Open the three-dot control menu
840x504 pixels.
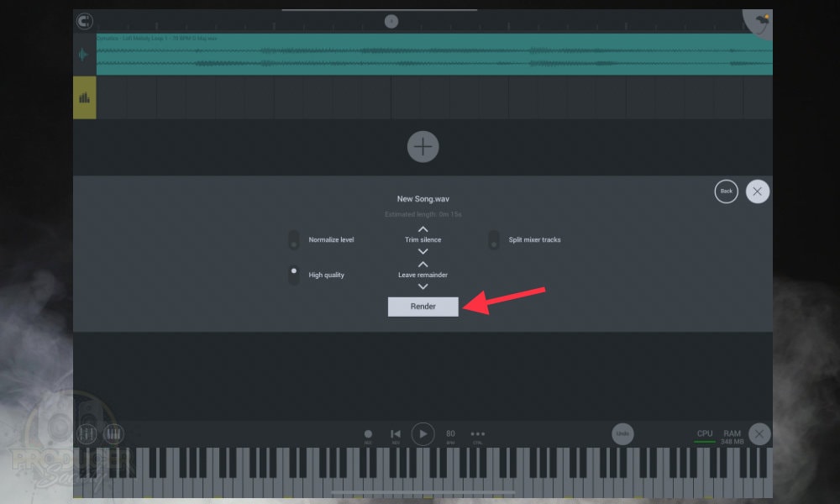(477, 435)
